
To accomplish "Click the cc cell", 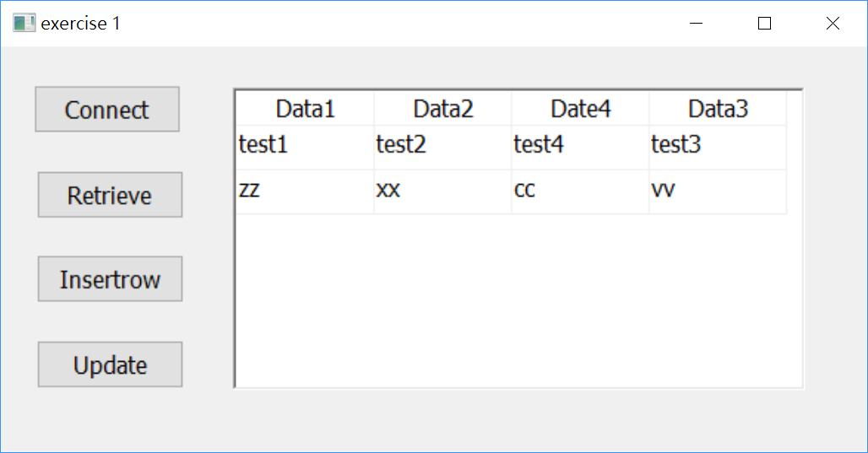I will (580, 191).
